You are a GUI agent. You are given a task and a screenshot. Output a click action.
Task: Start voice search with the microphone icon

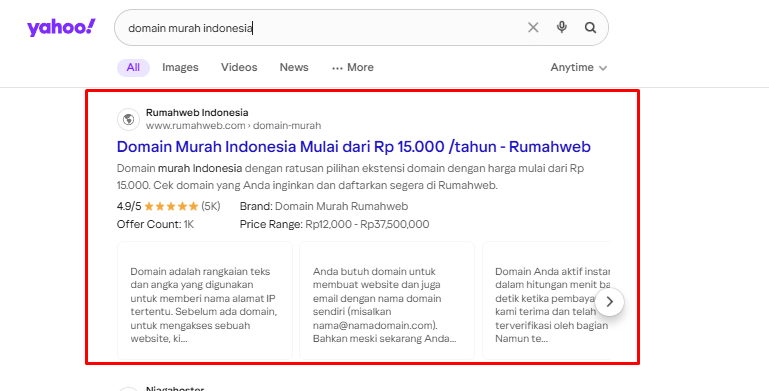(x=562, y=27)
